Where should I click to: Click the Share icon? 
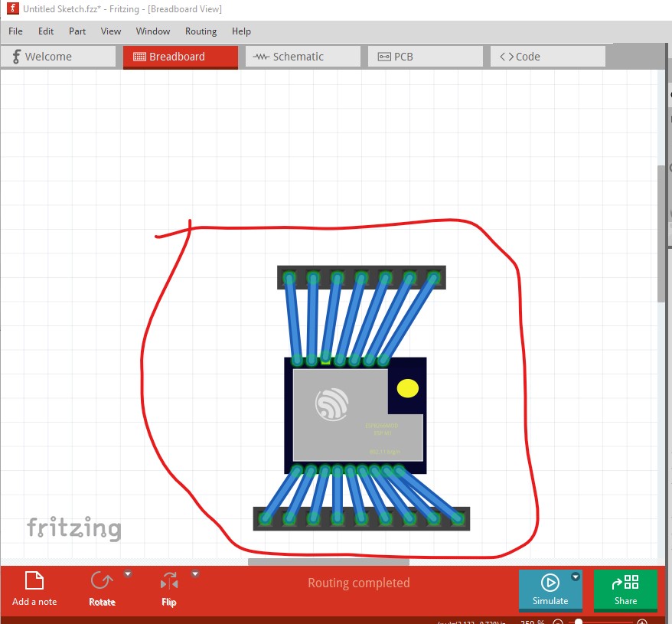tap(625, 588)
